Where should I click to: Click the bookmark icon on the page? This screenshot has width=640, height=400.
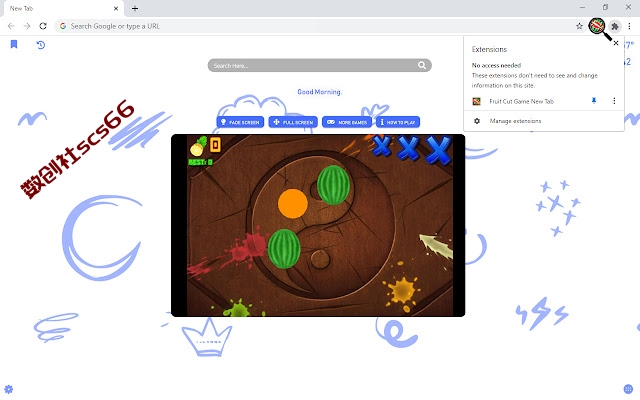tap(14, 44)
